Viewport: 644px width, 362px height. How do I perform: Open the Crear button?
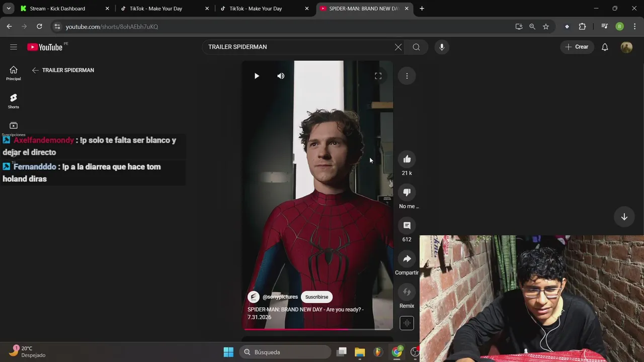577,47
